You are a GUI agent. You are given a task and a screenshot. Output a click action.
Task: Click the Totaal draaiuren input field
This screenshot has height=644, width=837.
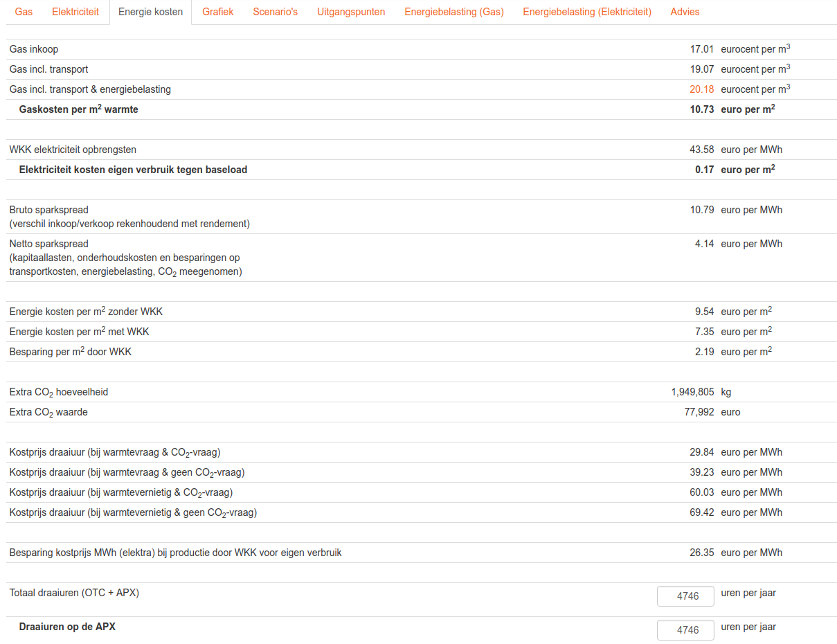(x=685, y=596)
